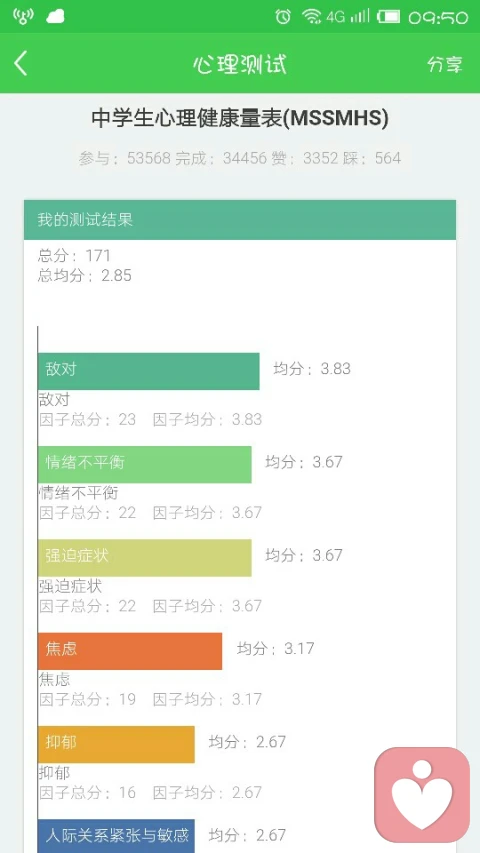Select the 情绪不平衡 light green bar
The image size is (480, 853).
click(145, 464)
